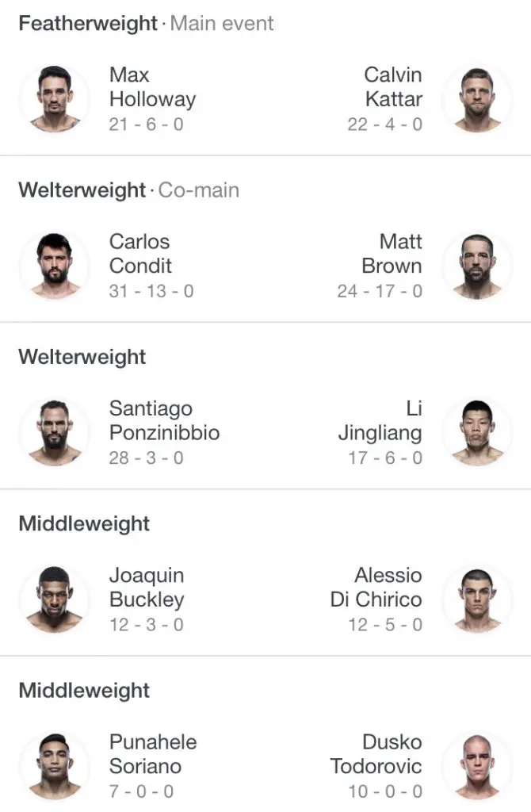Open the Carlos Condit name link
The height and width of the screenshot is (812, 531).
[140, 254]
